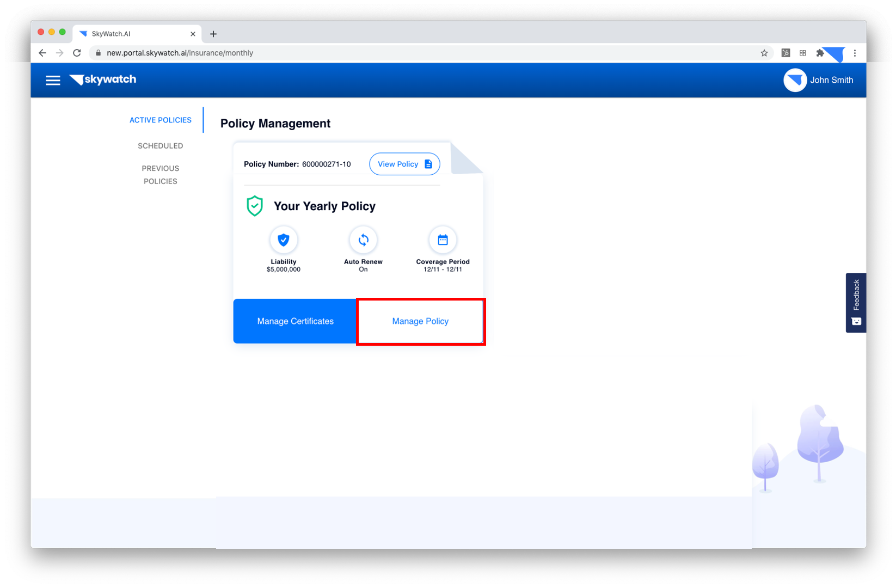Open the Previous Policies tab
This screenshot has height=588, width=896.
[161, 175]
